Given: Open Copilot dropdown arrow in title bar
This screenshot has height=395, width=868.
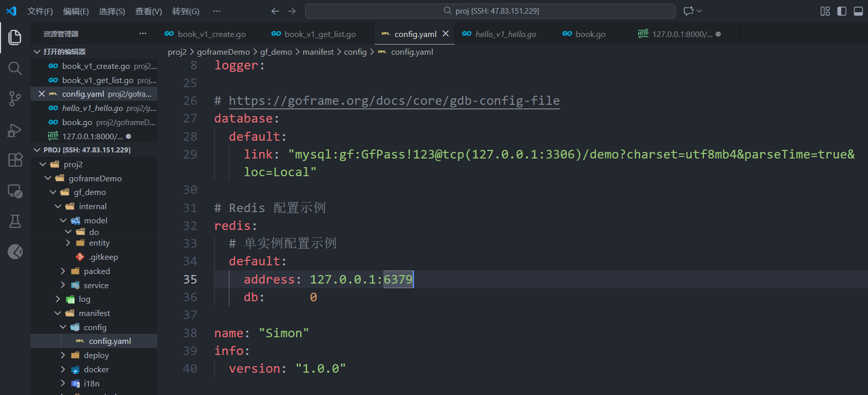Looking at the screenshot, I should (x=699, y=11).
